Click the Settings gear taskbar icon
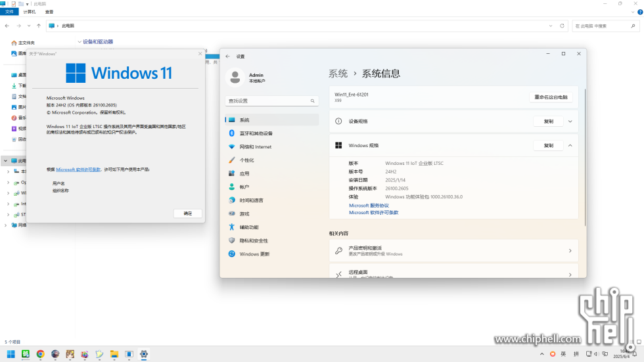Image resolution: width=644 pixels, height=362 pixels. (144, 354)
